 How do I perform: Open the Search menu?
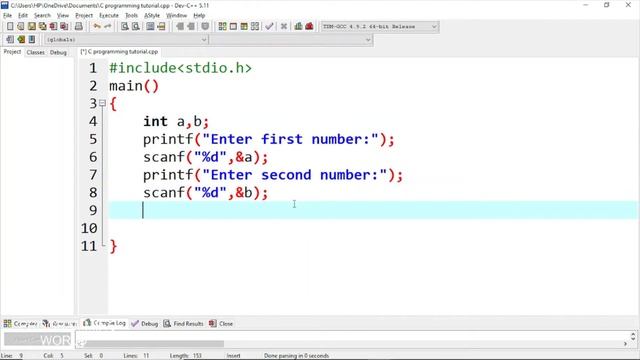pos(42,16)
